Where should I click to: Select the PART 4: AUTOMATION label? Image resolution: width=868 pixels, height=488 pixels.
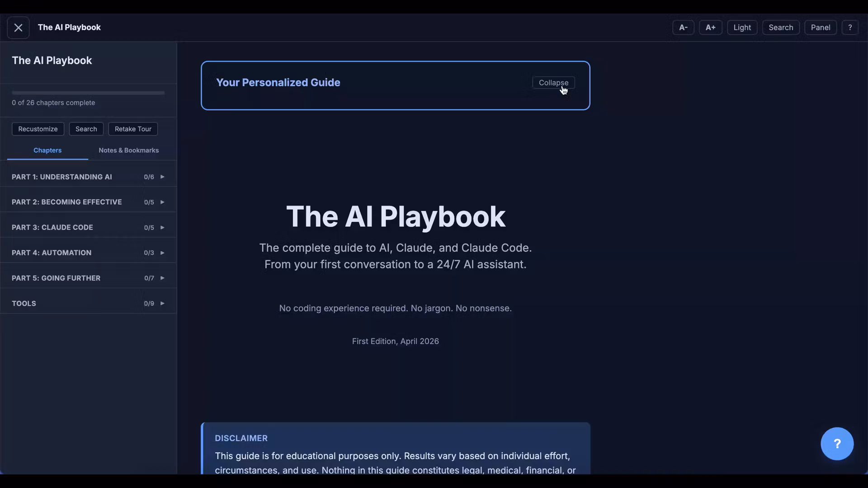click(x=52, y=253)
